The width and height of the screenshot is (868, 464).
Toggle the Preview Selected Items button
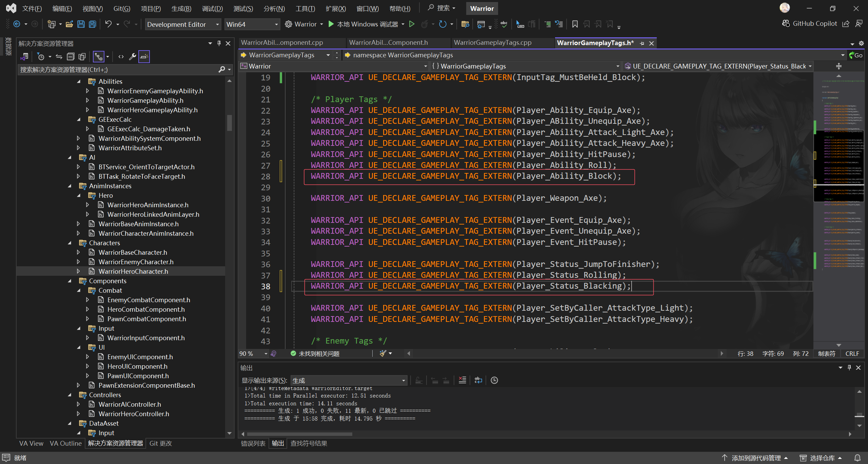click(144, 57)
